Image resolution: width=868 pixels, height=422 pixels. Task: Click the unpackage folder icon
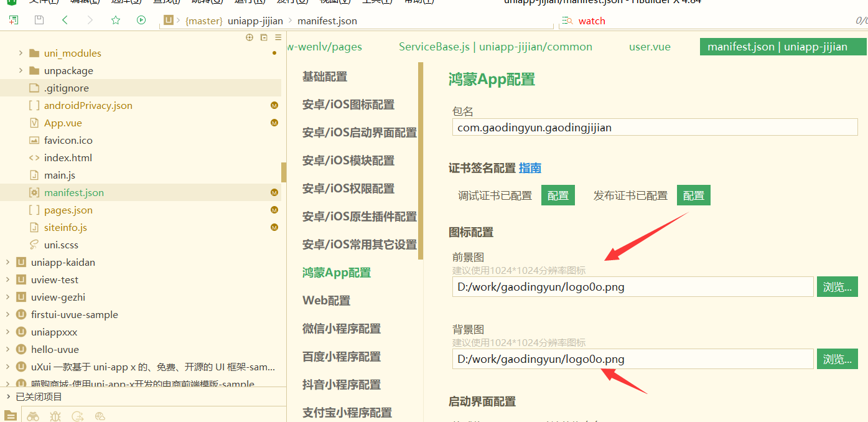coord(34,70)
